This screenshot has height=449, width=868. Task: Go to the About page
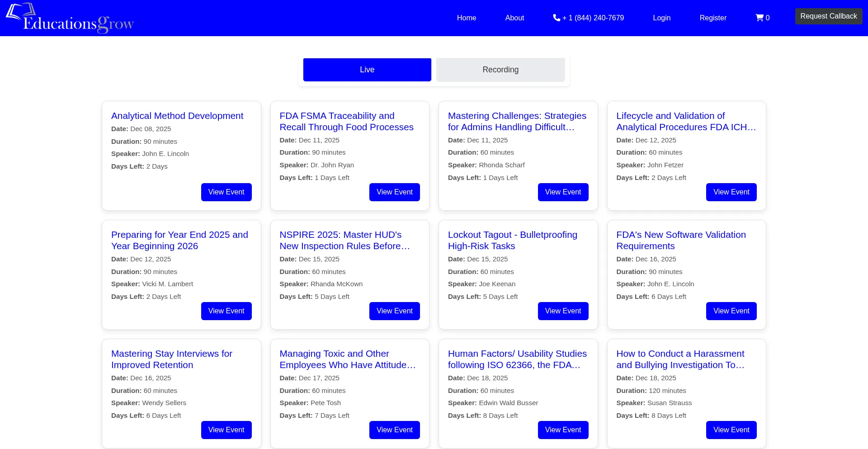coord(514,18)
